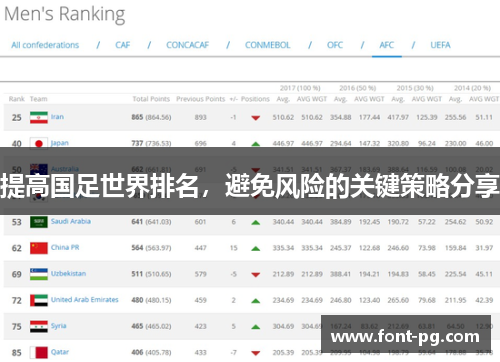Click total points 865 (864.56)
The width and height of the screenshot is (500, 362).
pos(151,117)
